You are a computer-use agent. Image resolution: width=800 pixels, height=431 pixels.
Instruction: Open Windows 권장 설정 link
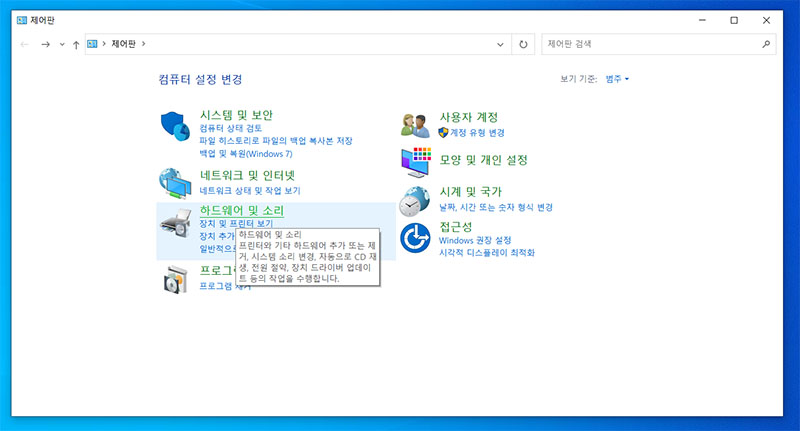(x=475, y=240)
